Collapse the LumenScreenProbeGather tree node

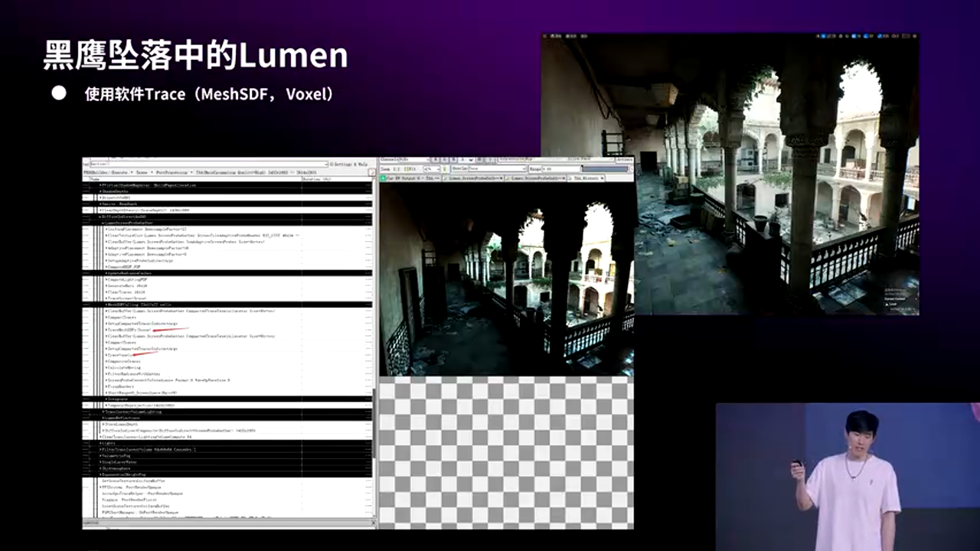click(103, 223)
